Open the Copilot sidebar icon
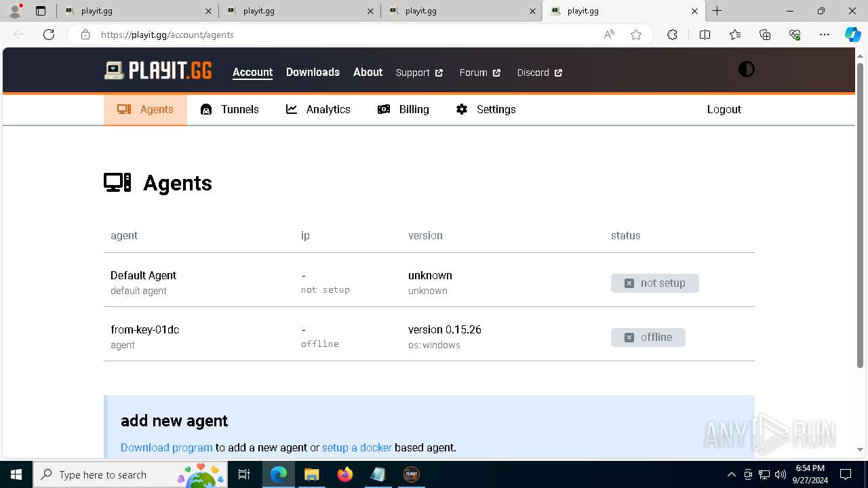 (x=852, y=35)
